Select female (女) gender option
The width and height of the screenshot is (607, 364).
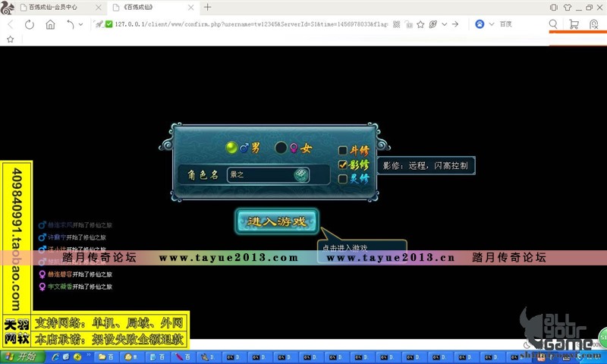coord(281,148)
